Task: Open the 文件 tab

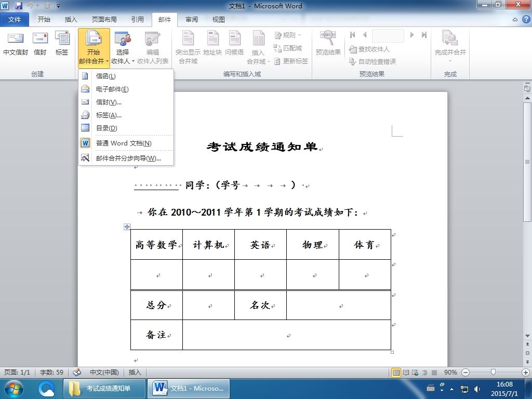Action: (14, 19)
